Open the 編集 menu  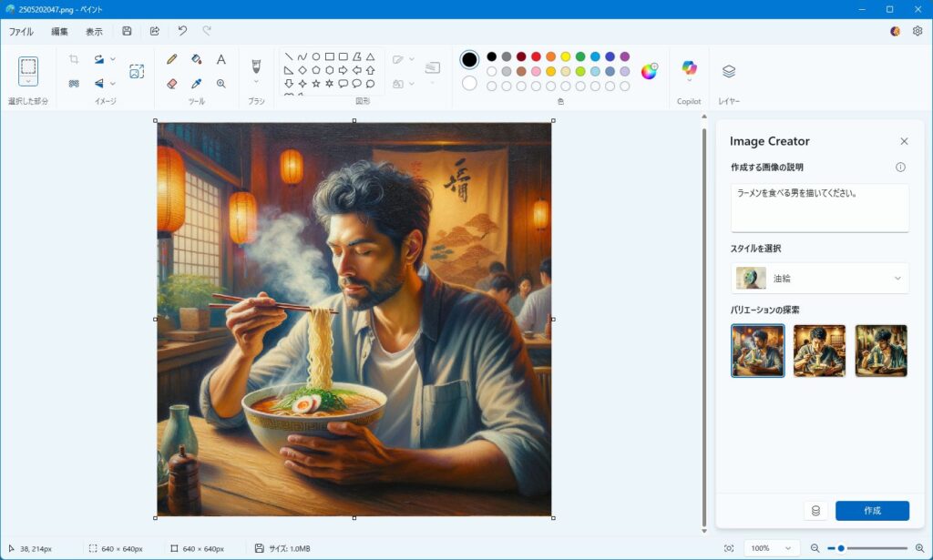tap(59, 32)
